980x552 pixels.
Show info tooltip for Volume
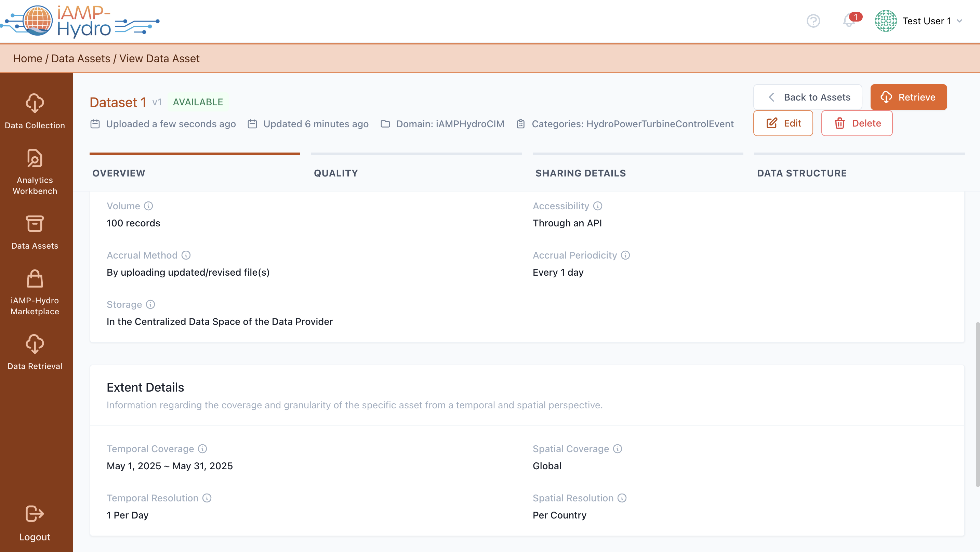pyautogui.click(x=148, y=206)
